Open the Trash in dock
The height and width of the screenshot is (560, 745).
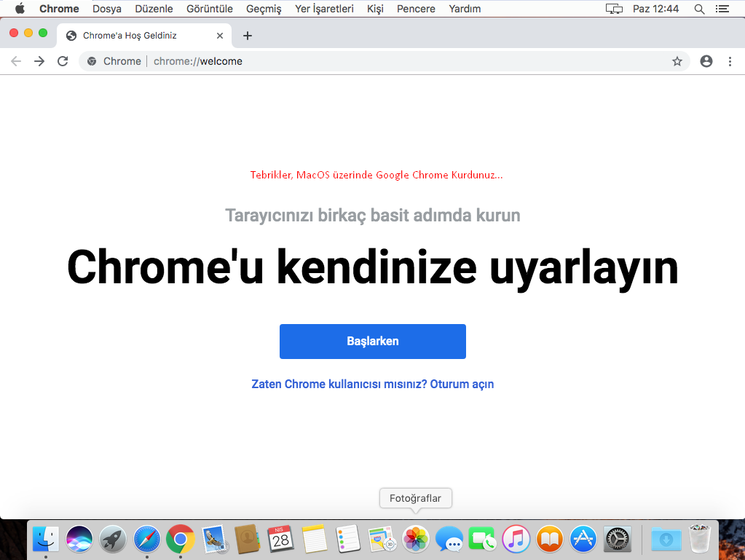(x=700, y=539)
